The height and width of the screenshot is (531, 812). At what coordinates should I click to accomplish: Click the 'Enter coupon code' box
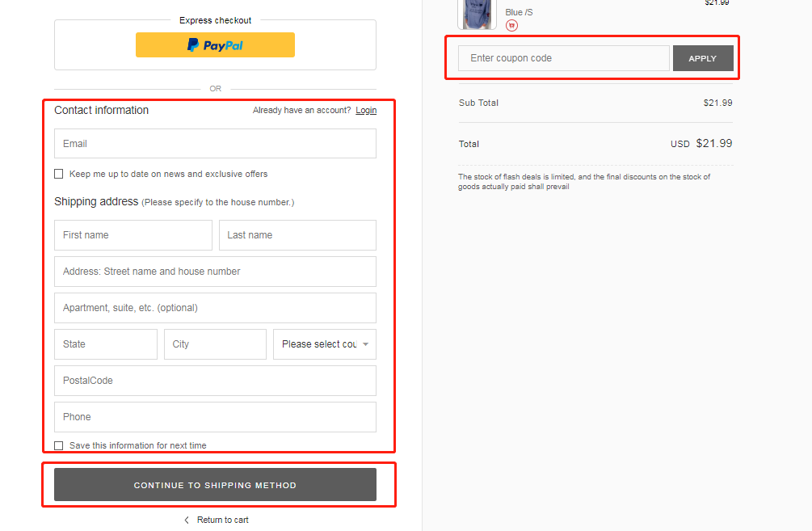pyautogui.click(x=563, y=58)
